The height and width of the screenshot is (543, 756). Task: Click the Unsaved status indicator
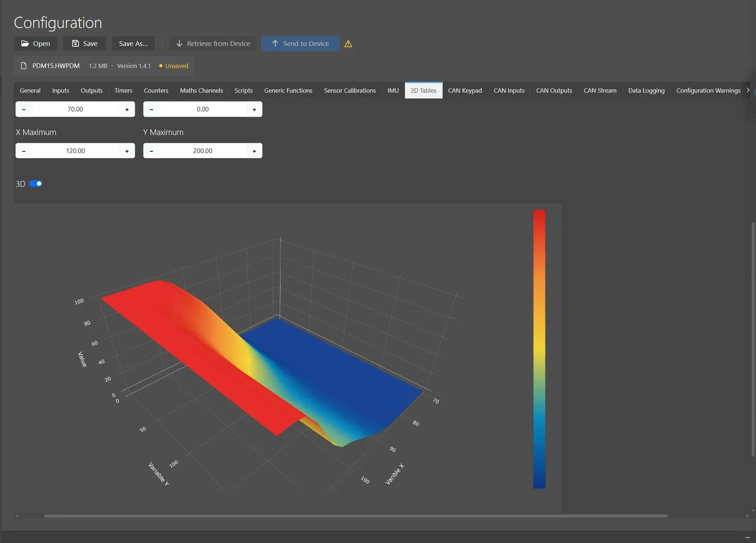point(174,66)
